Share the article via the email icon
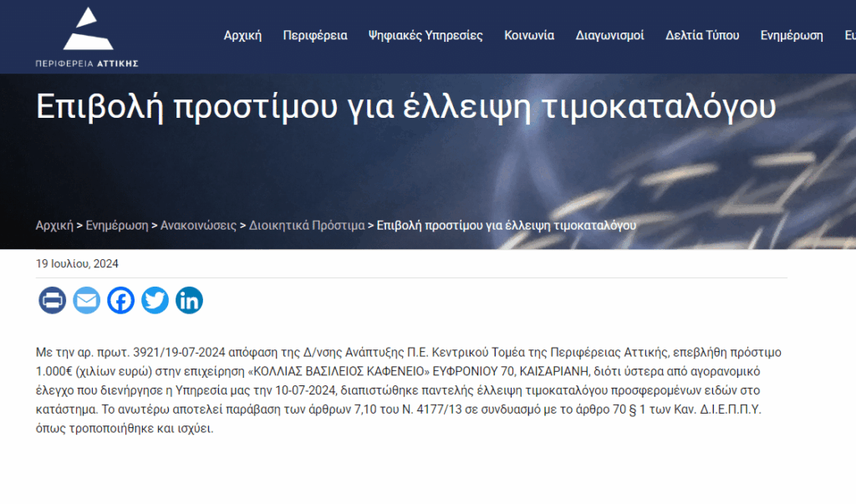Screen dimensions: 856x504 coord(86,300)
